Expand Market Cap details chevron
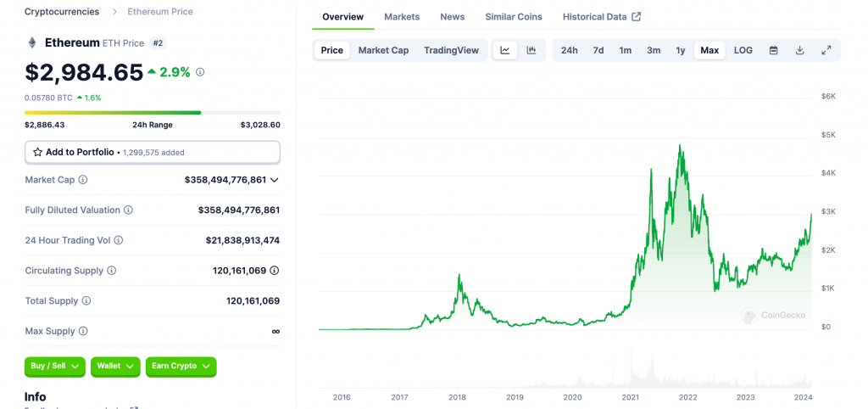This screenshot has width=868, height=409. click(275, 180)
